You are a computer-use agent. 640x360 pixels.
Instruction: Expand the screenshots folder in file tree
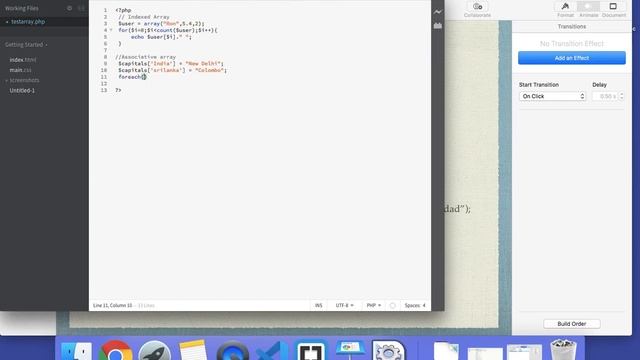pyautogui.click(x=22, y=80)
